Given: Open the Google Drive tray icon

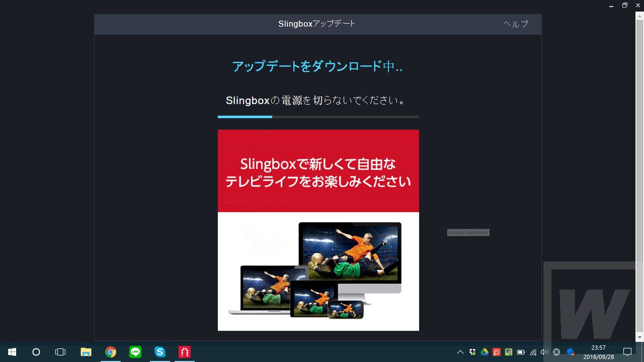Looking at the screenshot, I should 485,352.
